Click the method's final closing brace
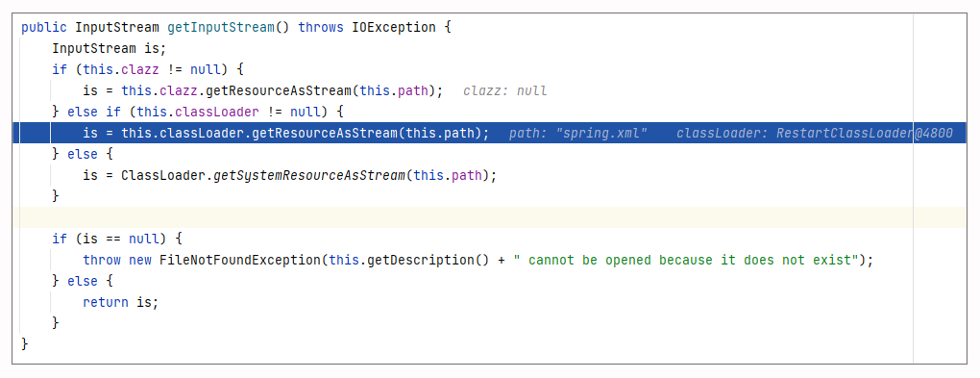Screen dimensions: 980x378 point(25,343)
